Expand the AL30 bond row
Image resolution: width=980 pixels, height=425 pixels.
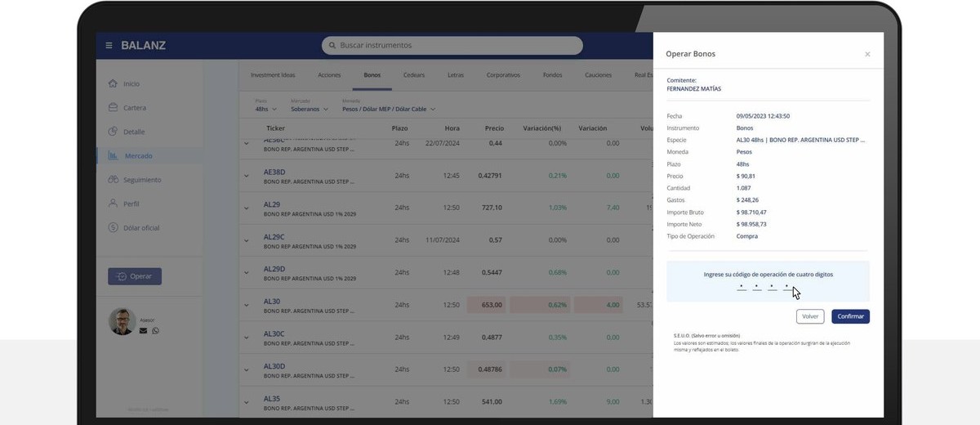point(246,305)
